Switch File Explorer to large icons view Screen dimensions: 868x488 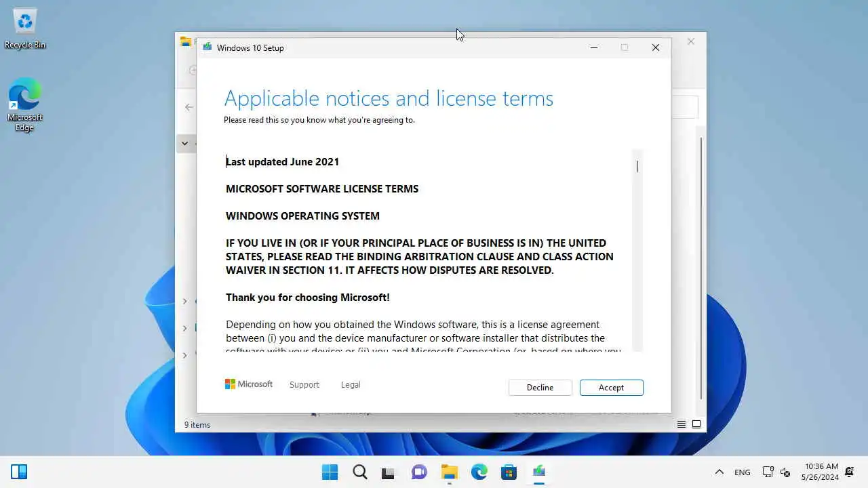point(696,424)
